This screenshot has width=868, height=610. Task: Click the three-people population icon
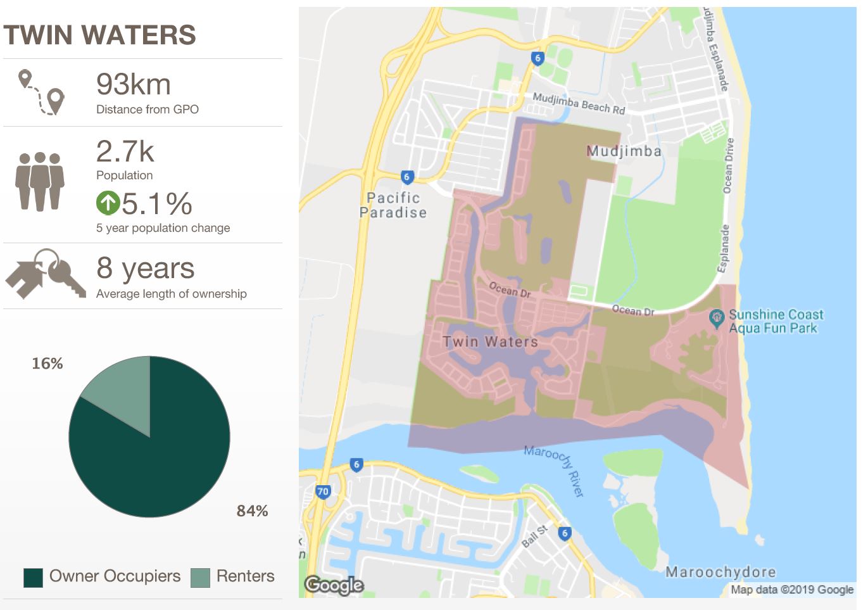click(x=40, y=181)
